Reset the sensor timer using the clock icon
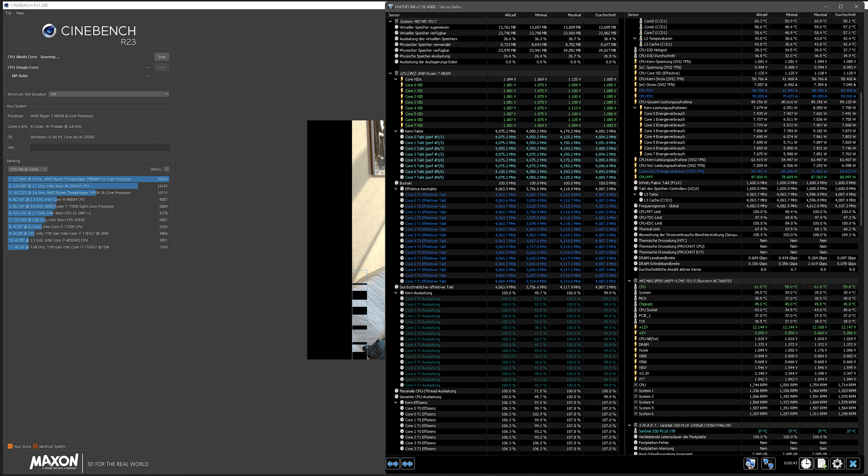 pos(806,463)
